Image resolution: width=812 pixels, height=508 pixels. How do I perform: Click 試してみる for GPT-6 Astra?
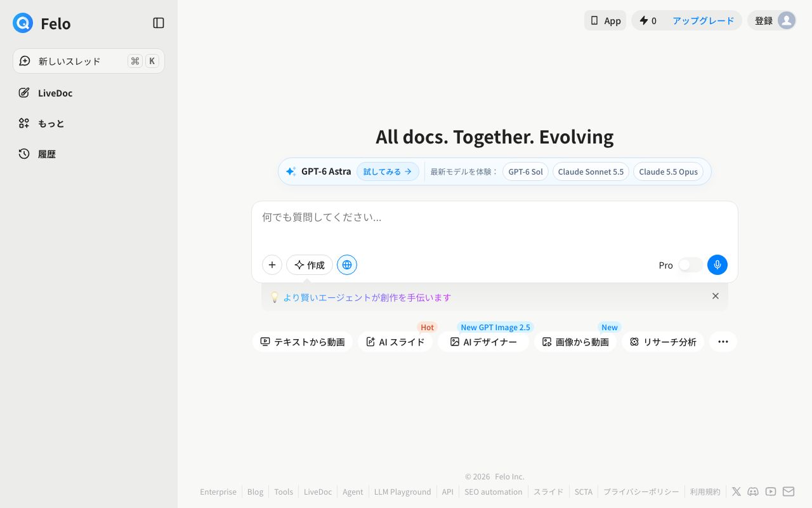(388, 171)
